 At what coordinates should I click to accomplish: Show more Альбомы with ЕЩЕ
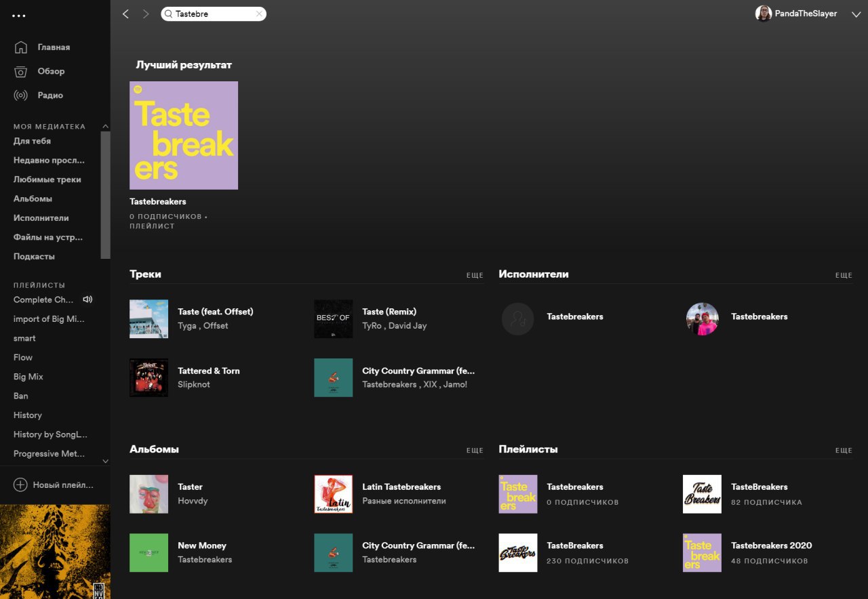point(475,451)
